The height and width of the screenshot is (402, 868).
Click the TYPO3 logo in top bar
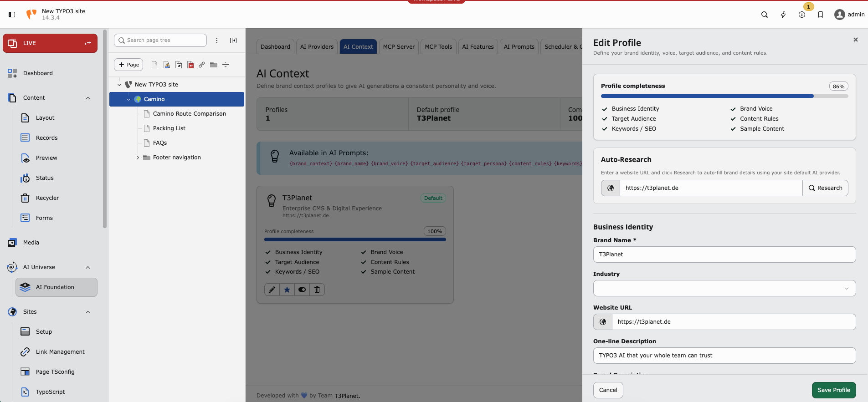(31, 14)
